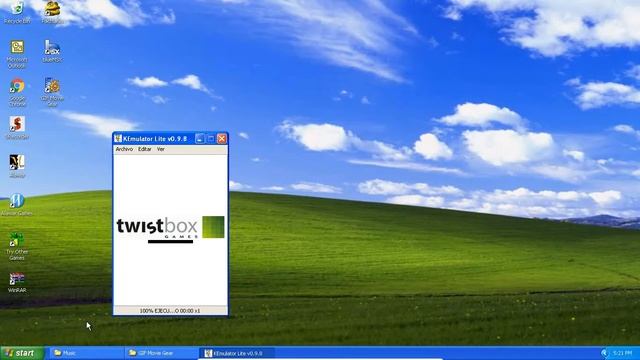The image size is (640, 360).
Task: Close the KEmulator Lite window
Action: 222,139
